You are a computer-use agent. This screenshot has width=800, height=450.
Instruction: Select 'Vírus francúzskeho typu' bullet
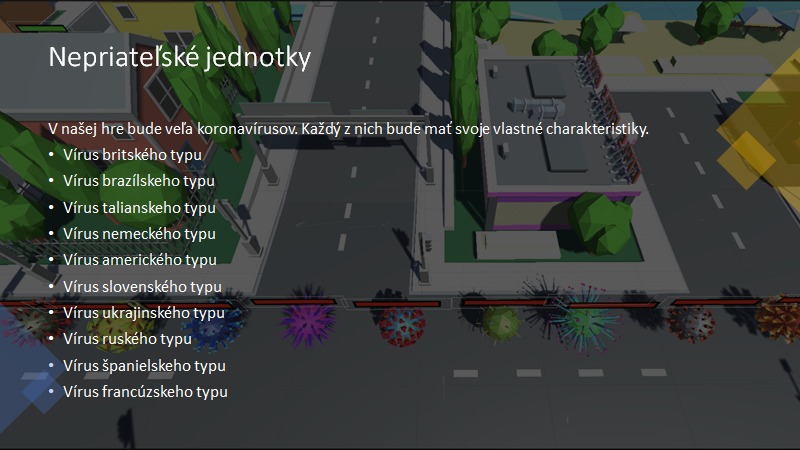(145, 392)
